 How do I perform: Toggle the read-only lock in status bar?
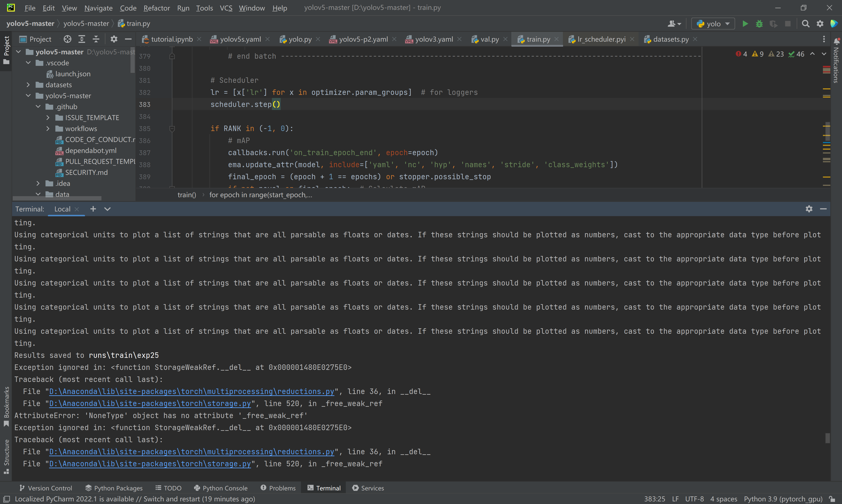(832, 499)
